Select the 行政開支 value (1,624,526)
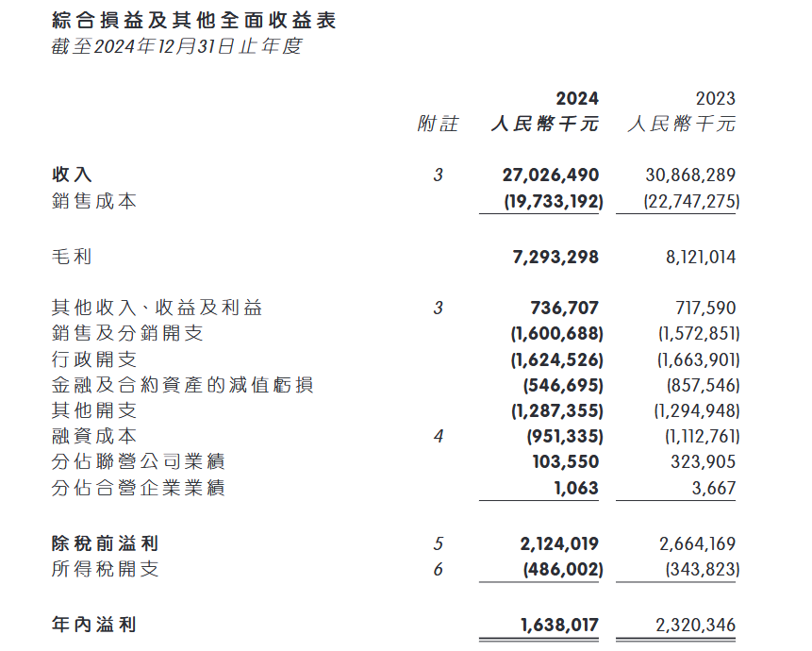Screen dimensions: 812x651 [x=557, y=359]
